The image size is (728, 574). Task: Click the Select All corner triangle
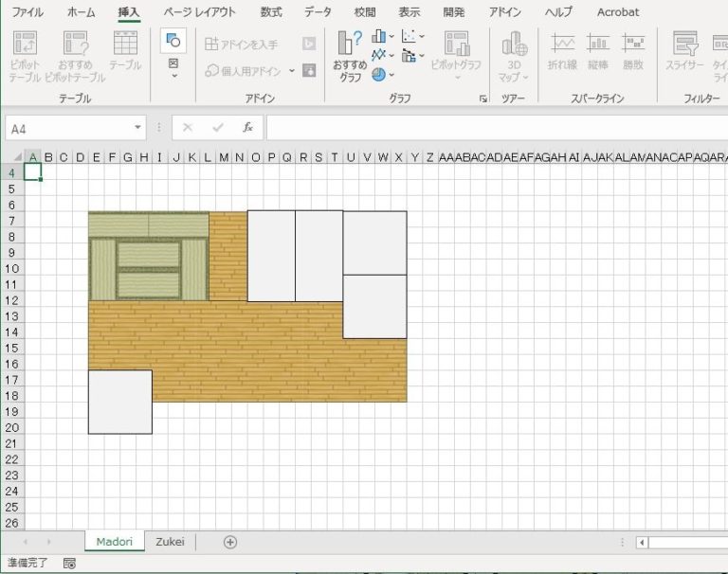click(x=18, y=157)
